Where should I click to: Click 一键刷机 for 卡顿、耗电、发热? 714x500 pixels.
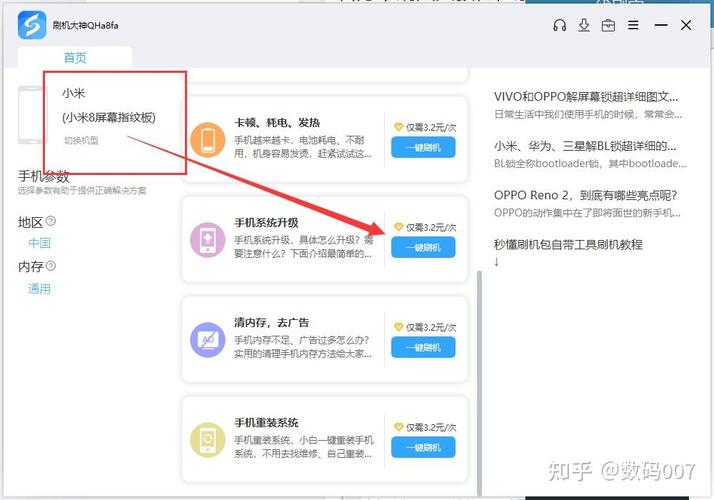pyautogui.click(x=423, y=148)
